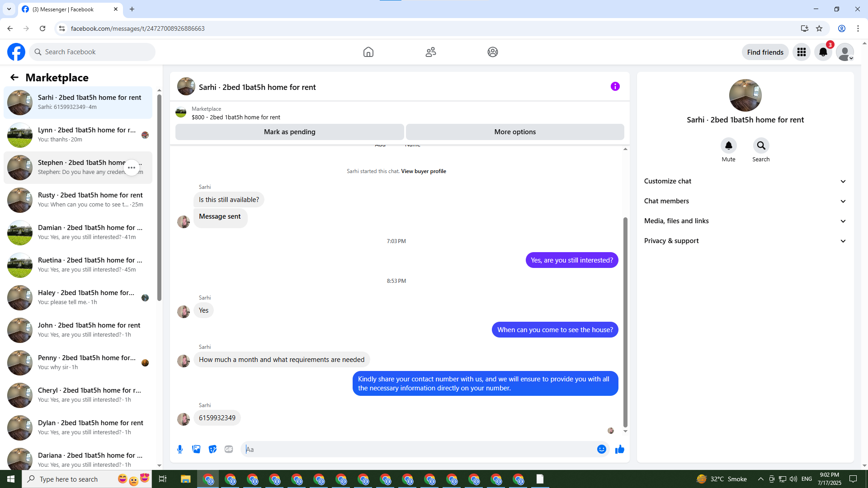Click the Find friends button

pyautogui.click(x=765, y=52)
